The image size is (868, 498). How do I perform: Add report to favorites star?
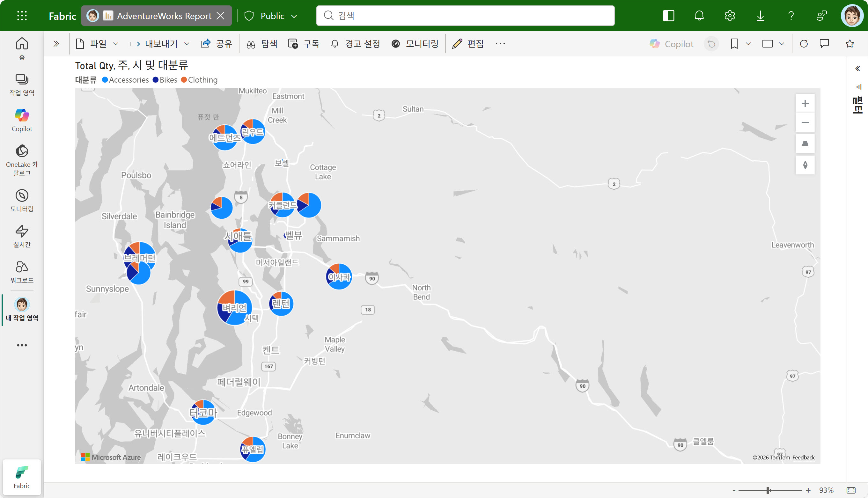coord(850,44)
